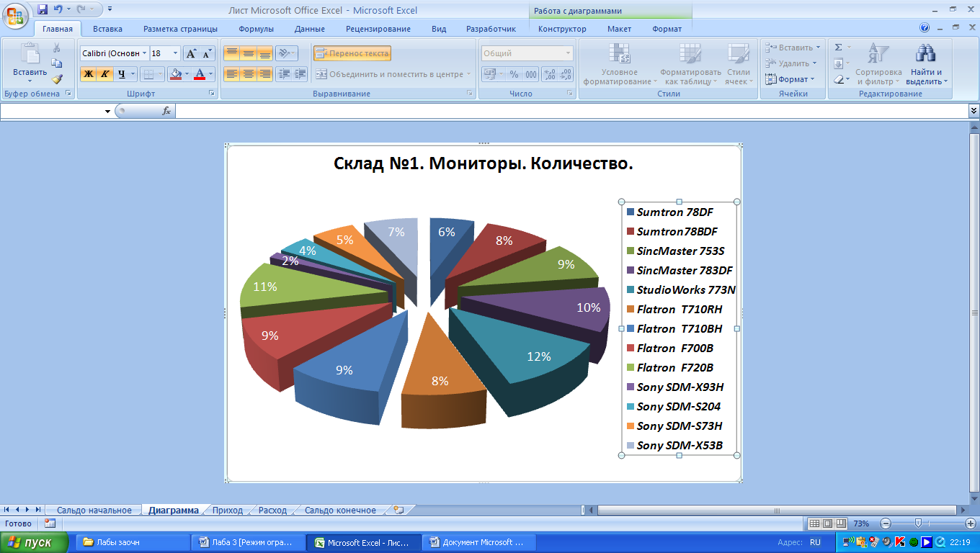Align text to top icon
The width and height of the screenshot is (980, 553).
(x=231, y=53)
